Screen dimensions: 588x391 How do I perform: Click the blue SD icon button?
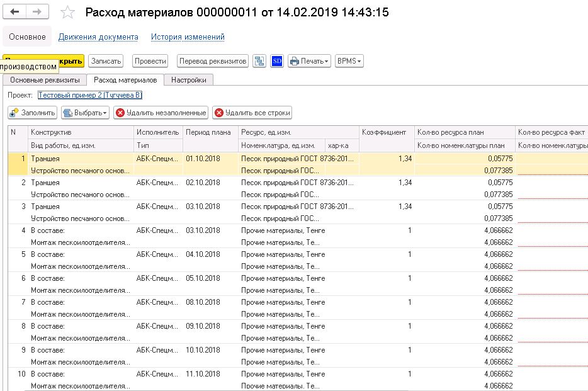click(277, 61)
